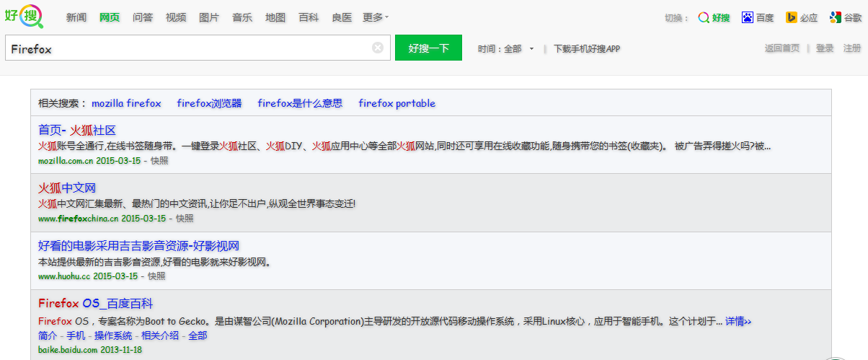The width and height of the screenshot is (868, 360).
Task: Open the 相关介绍 sublink
Action: [x=160, y=335]
